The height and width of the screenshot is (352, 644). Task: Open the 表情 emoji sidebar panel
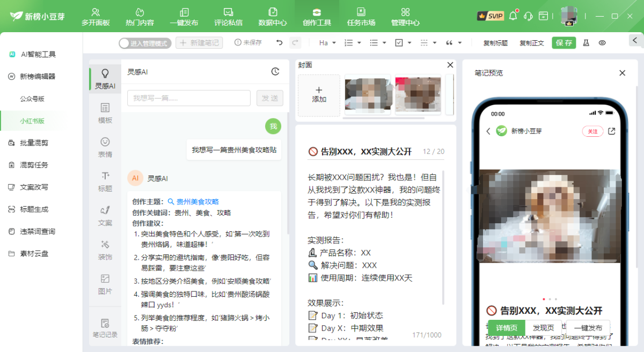coord(105,148)
